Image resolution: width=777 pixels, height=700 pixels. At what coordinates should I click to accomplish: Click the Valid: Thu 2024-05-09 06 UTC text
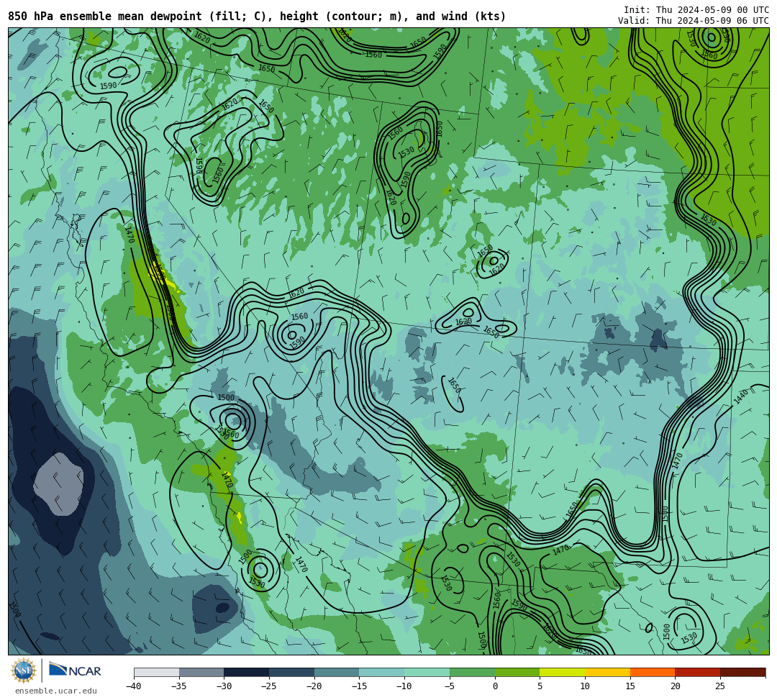(694, 21)
